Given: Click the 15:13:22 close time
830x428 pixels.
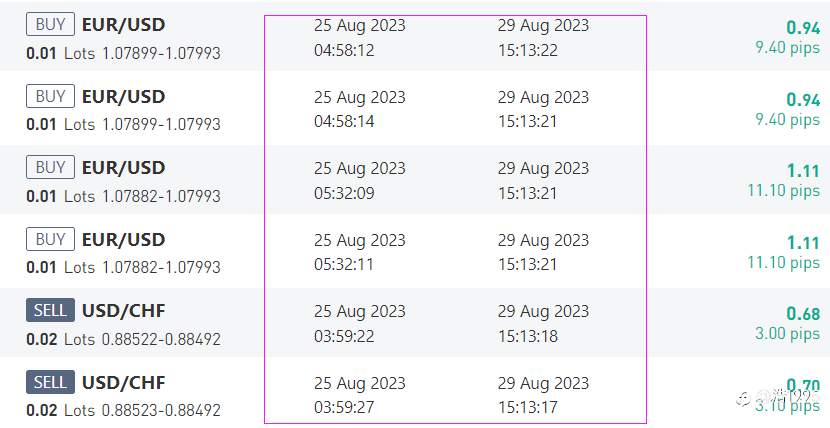Looking at the screenshot, I should [x=528, y=51].
